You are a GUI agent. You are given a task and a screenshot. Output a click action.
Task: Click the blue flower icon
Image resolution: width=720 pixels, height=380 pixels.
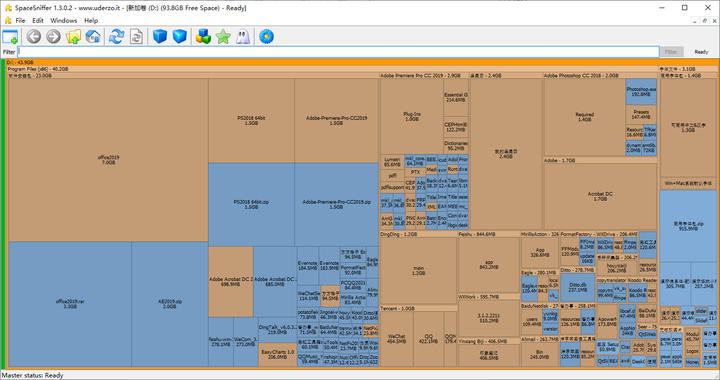[266, 37]
